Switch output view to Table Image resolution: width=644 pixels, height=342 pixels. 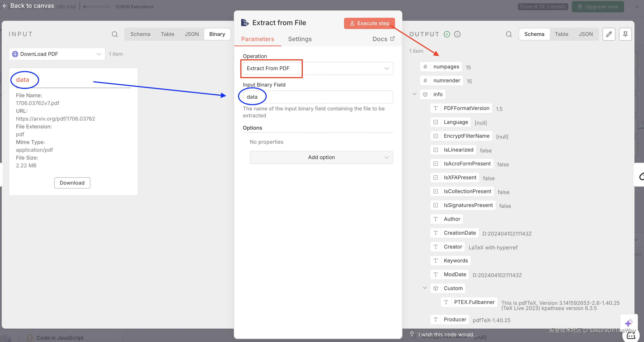(561, 34)
